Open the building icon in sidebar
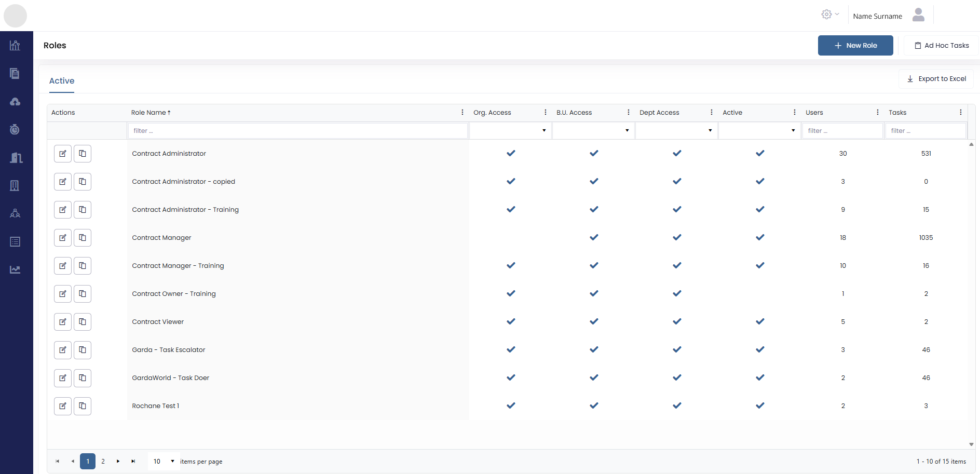 (x=15, y=186)
